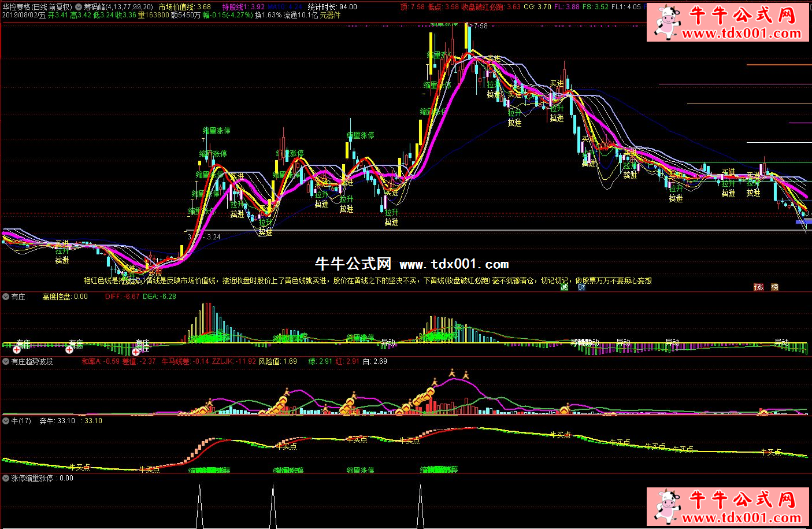Click the yellow strategy note beginning 艳红色线是持股线

click(x=368, y=281)
